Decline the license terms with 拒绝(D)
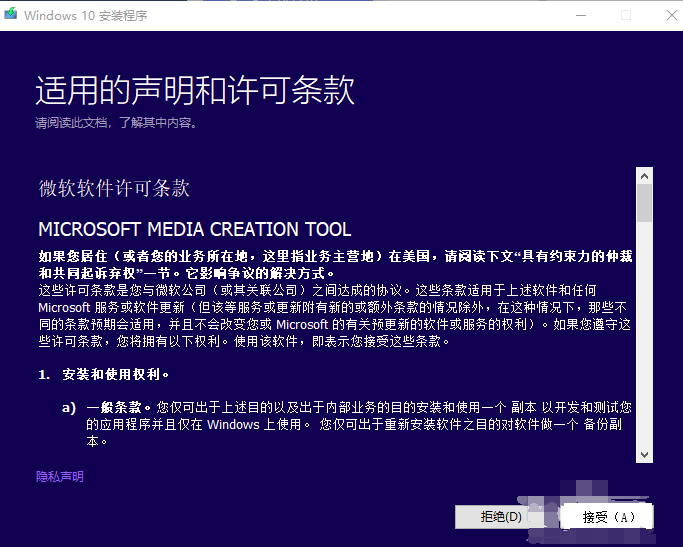This screenshot has height=547, width=683. click(x=501, y=516)
